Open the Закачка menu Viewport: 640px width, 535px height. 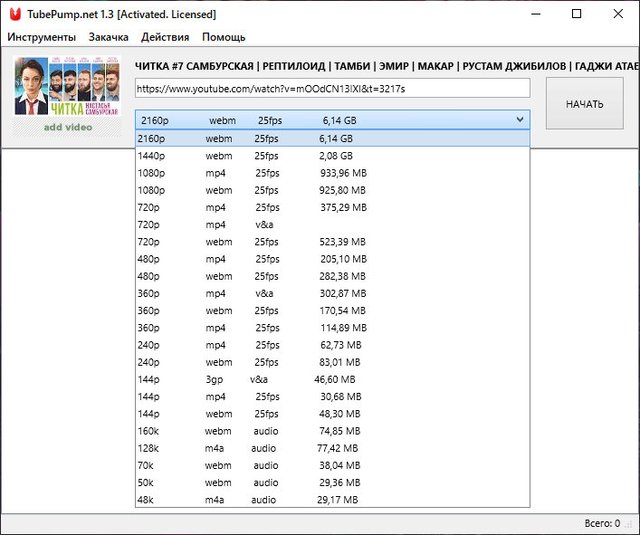(108, 37)
